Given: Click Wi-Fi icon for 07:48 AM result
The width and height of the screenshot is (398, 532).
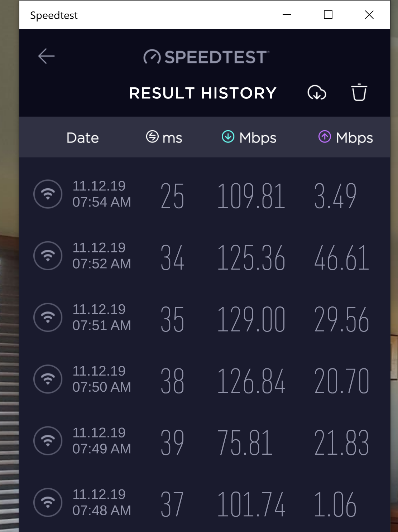Looking at the screenshot, I should tap(48, 502).
